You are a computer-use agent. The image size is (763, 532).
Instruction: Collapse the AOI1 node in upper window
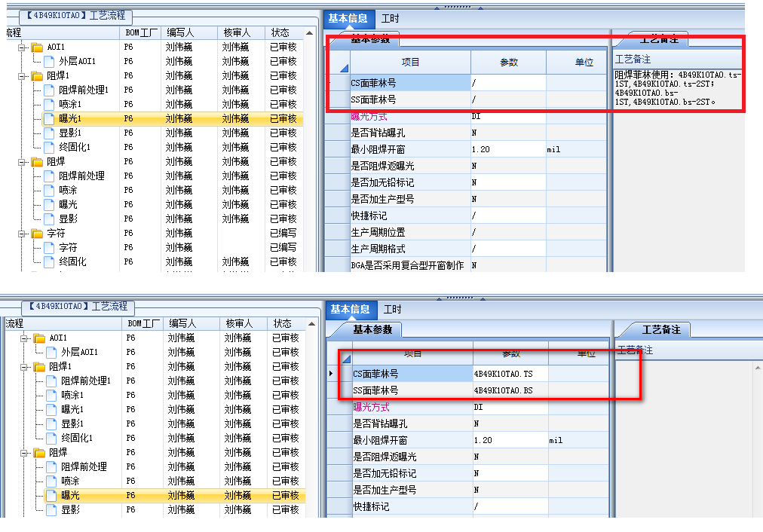click(x=22, y=47)
